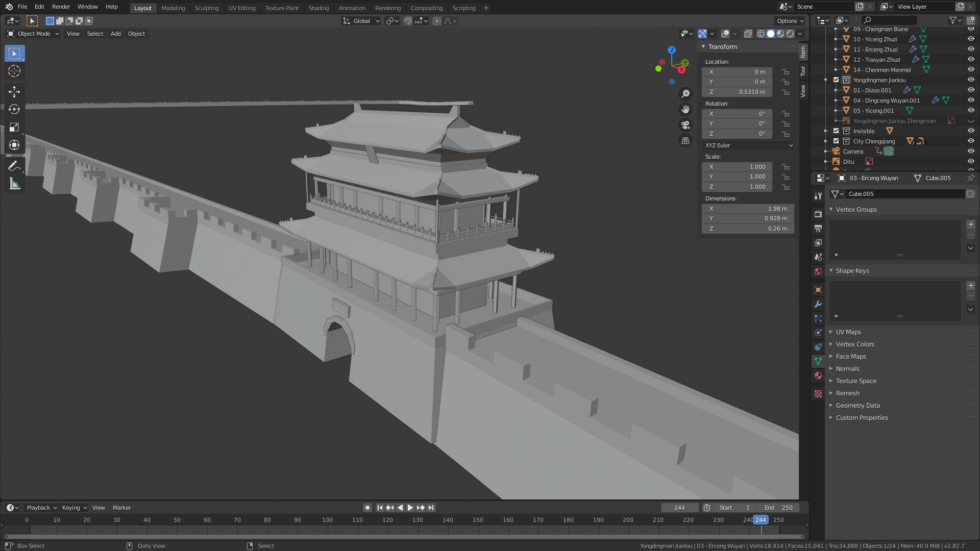Adjust the Z Location value slider

tap(737, 92)
